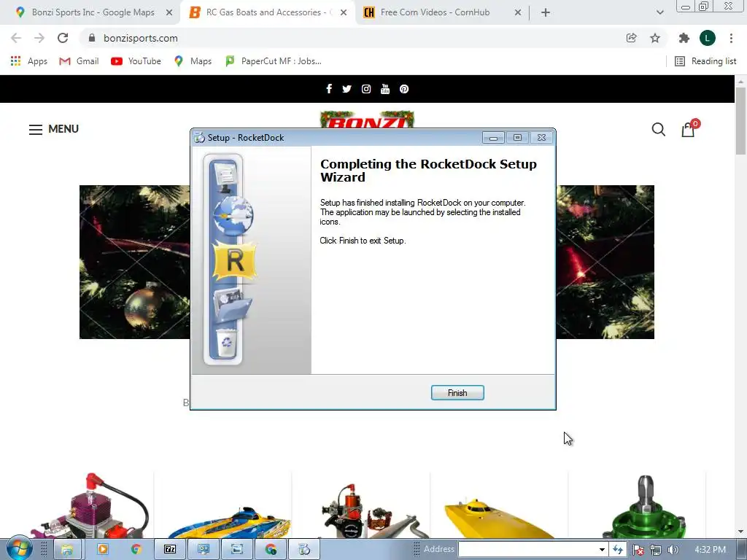
Task: Switch to the CornHub tab
Action: pyautogui.click(x=435, y=12)
